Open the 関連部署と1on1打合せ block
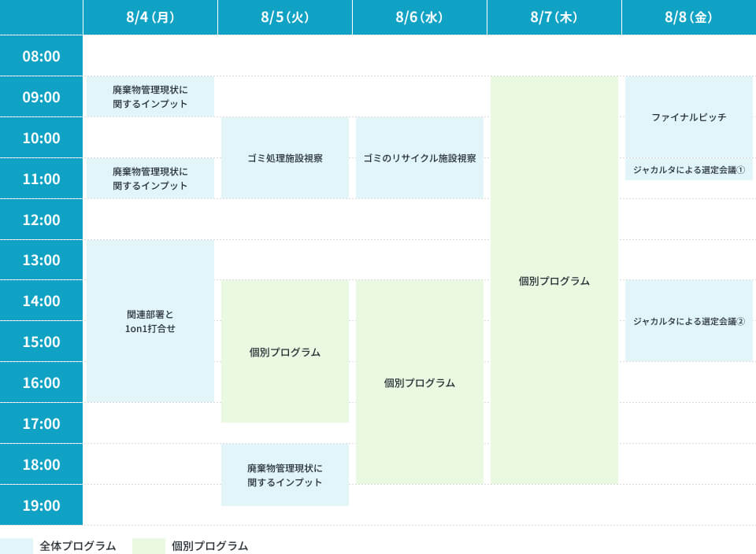Screen dimensions: 756x554 pos(150,321)
